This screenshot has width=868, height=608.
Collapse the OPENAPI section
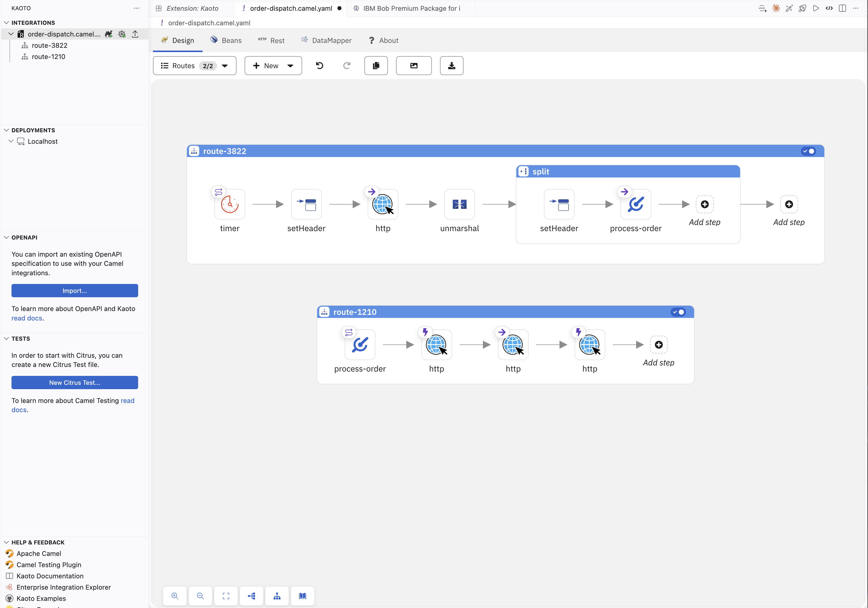coord(6,237)
